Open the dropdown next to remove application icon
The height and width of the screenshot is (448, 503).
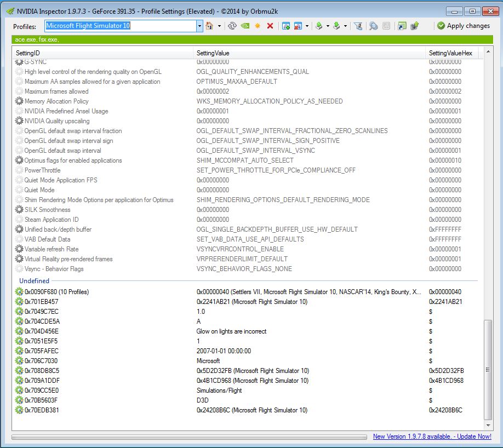tap(307, 26)
